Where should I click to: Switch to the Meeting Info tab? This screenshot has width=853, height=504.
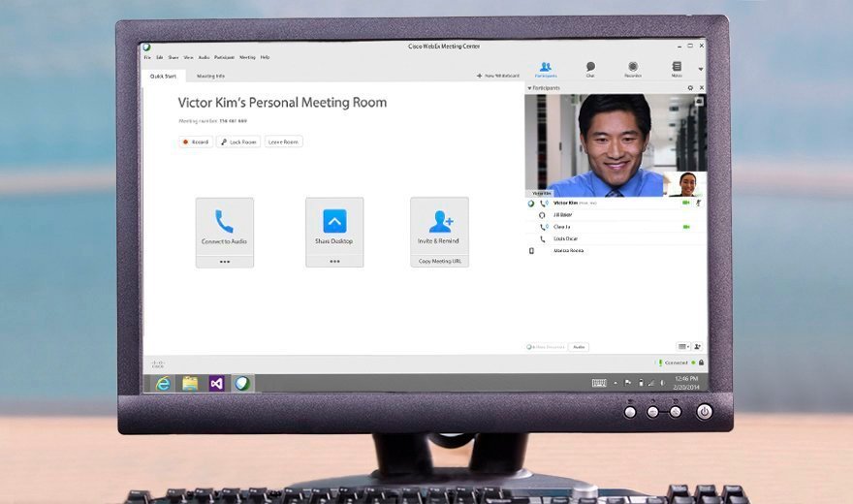210,76
